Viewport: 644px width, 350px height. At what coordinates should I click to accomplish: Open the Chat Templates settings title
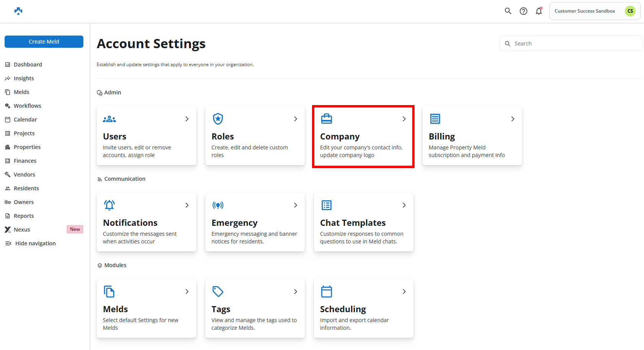(353, 223)
